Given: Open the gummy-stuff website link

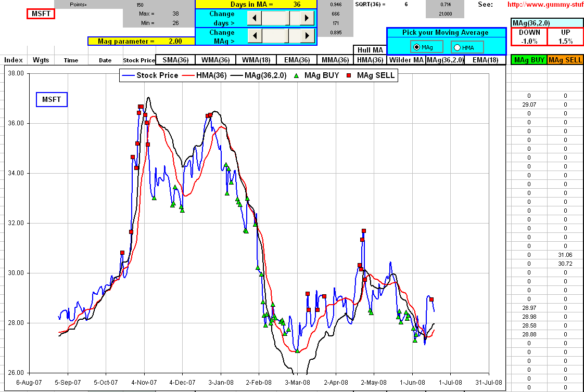Looking at the screenshot, I should click(545, 5).
